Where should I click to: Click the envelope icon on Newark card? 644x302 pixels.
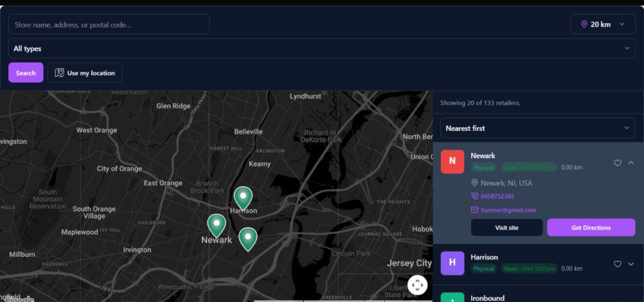tap(475, 210)
